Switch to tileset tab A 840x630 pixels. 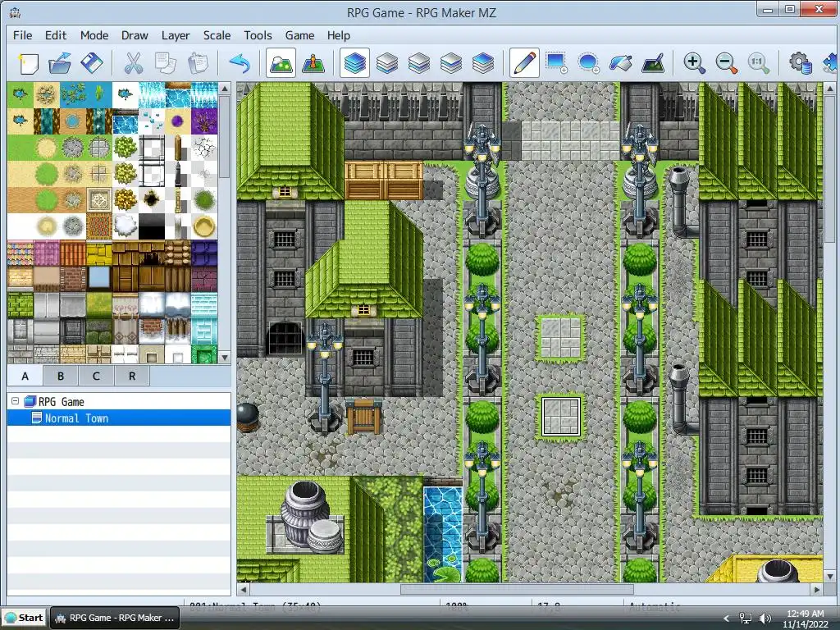tap(25, 376)
